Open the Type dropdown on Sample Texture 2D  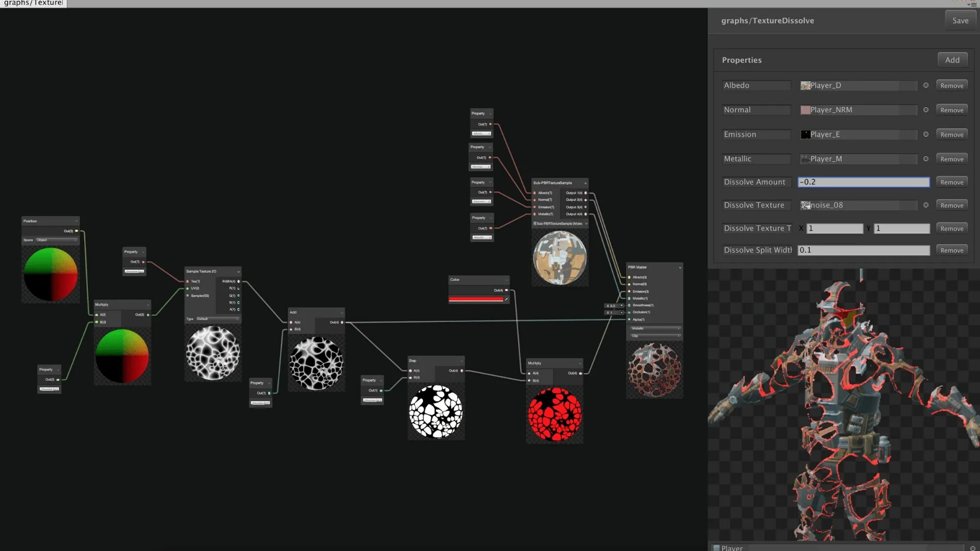click(x=217, y=319)
